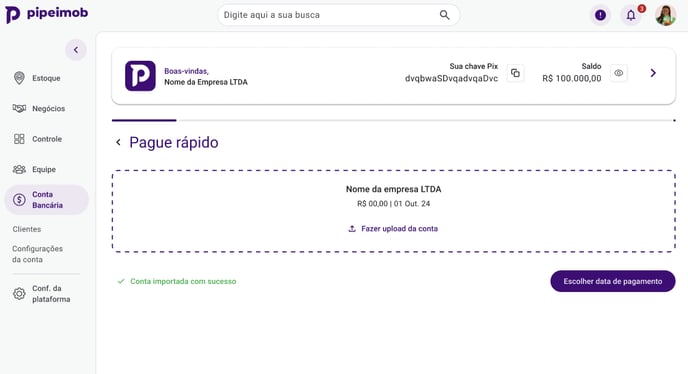Open Configurações da conta link

[x=37, y=254]
